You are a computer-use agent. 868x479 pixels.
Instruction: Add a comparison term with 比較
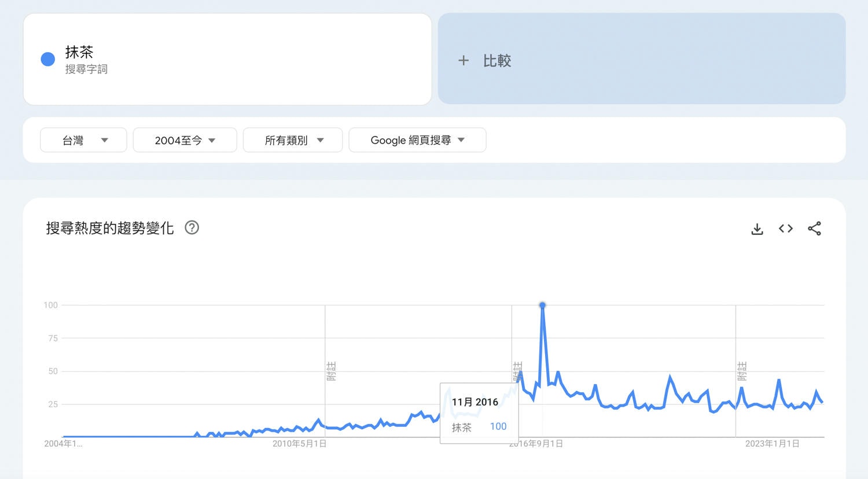pyautogui.click(x=642, y=59)
